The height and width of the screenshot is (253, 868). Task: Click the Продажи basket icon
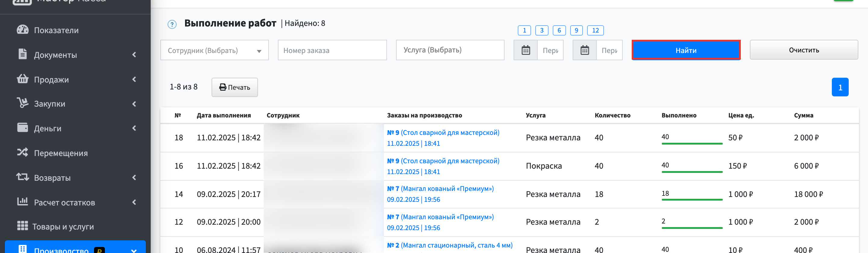[x=23, y=79]
